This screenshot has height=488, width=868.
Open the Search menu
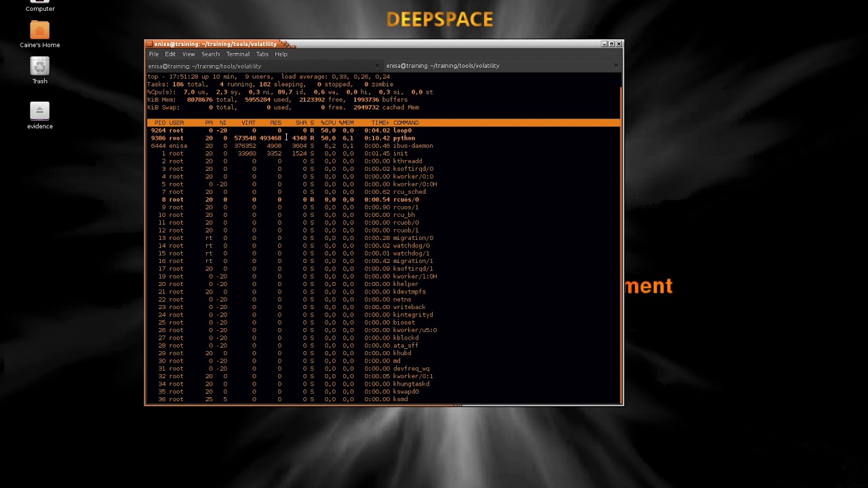[210, 54]
